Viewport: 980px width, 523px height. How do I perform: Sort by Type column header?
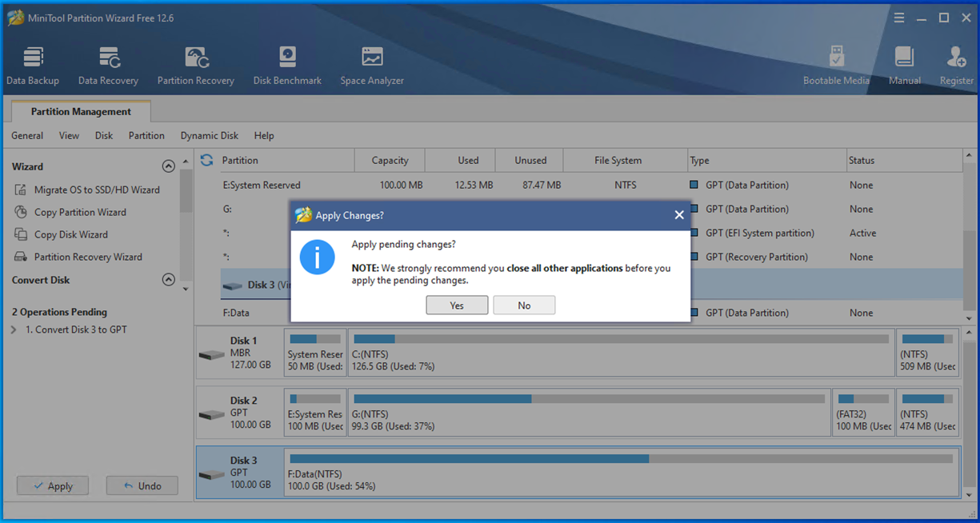point(767,160)
